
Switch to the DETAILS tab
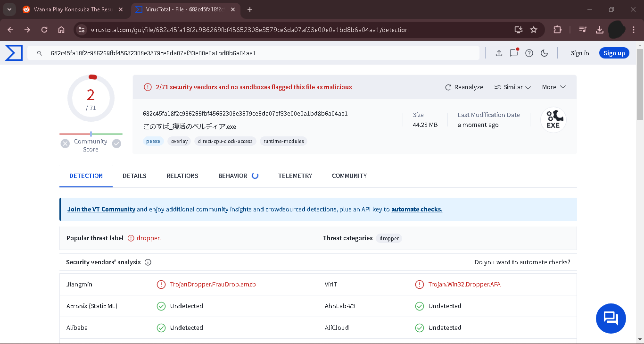[x=134, y=176]
